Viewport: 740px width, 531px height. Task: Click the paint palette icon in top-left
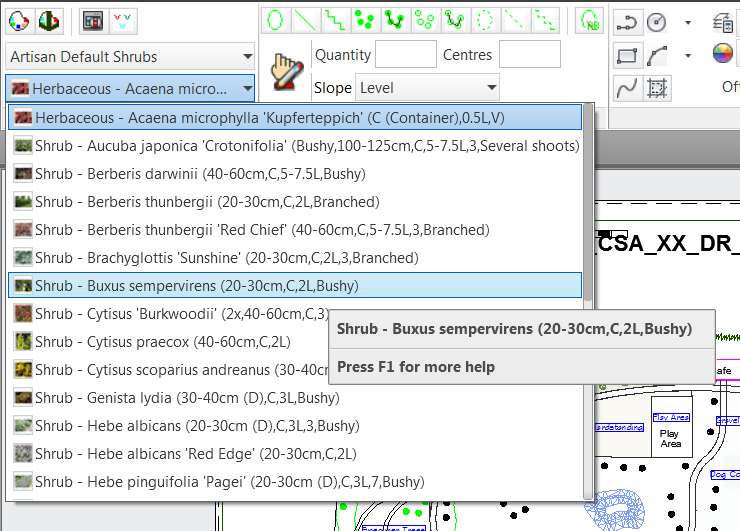pyautogui.click(x=20, y=20)
